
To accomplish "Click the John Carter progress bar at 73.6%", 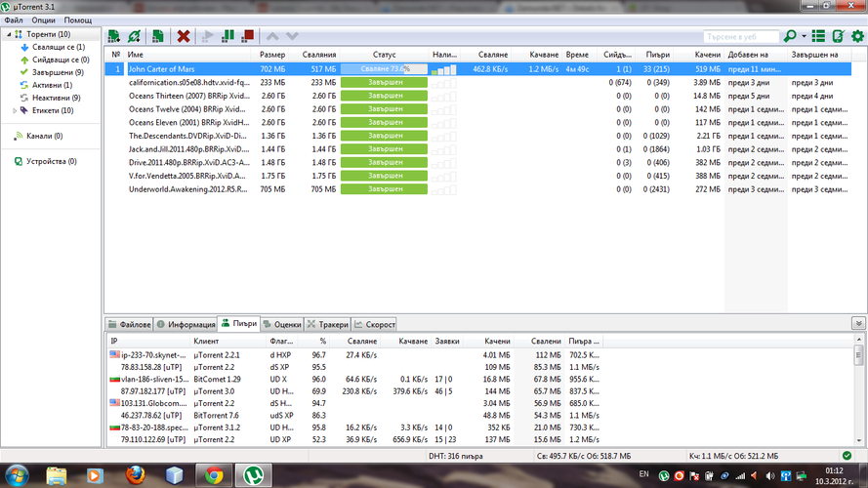I will coord(384,69).
